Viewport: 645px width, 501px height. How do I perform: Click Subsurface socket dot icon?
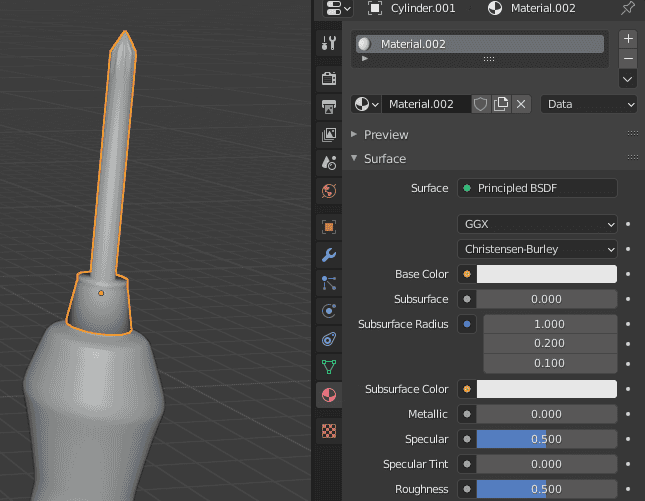pos(467,299)
